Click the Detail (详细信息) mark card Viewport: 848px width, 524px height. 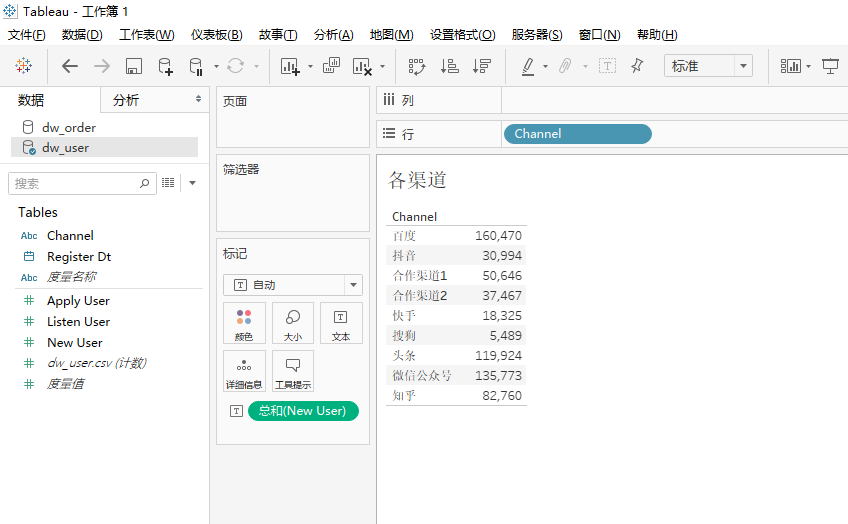244,370
